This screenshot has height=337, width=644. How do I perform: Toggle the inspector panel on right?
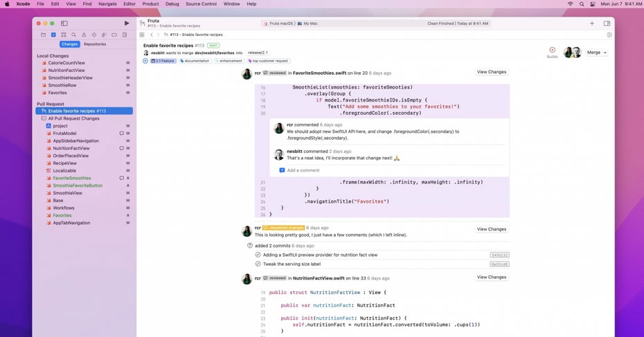pos(607,24)
